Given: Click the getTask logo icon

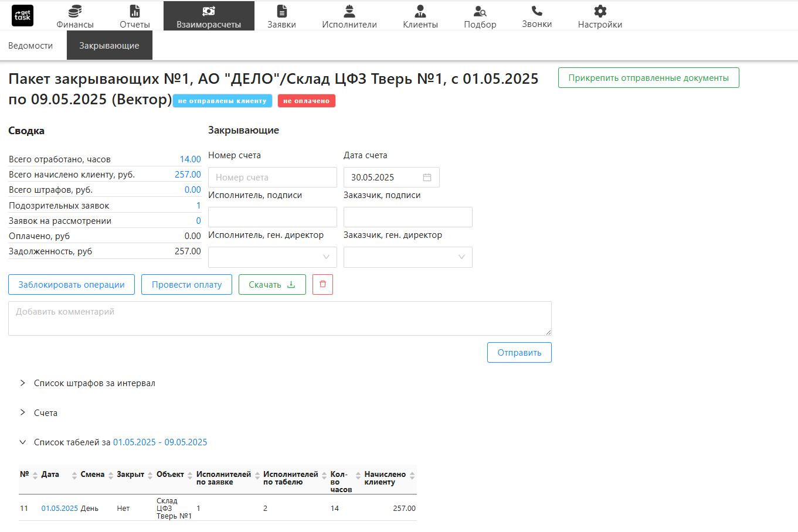Looking at the screenshot, I should (x=23, y=16).
